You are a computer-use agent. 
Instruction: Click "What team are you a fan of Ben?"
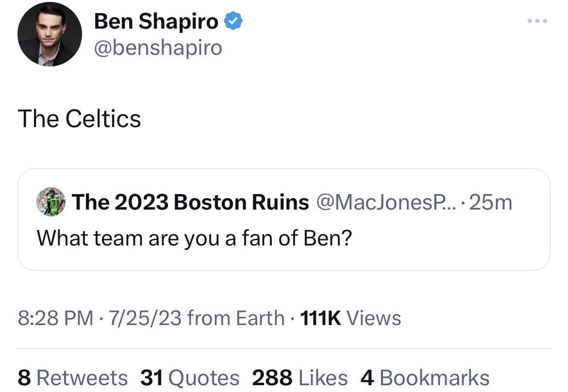194,238
